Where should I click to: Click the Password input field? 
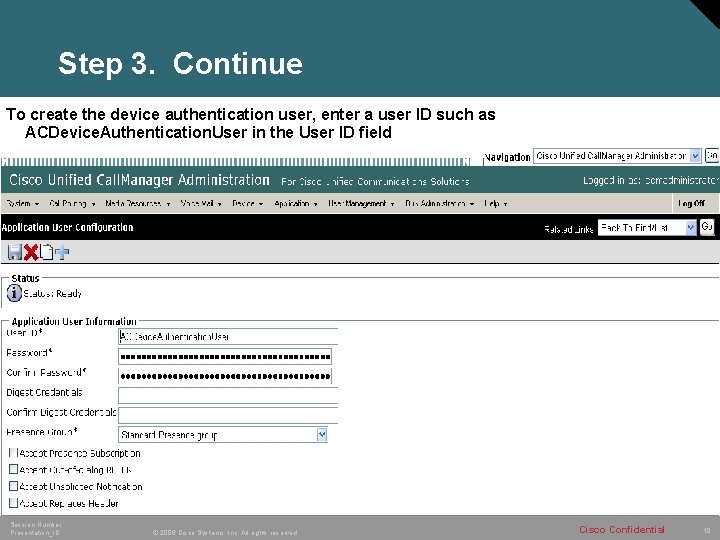pyautogui.click(x=225, y=356)
